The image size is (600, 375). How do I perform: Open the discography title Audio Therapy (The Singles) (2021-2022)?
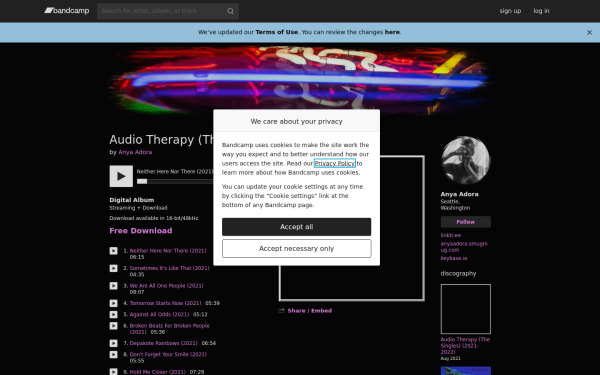(465, 346)
